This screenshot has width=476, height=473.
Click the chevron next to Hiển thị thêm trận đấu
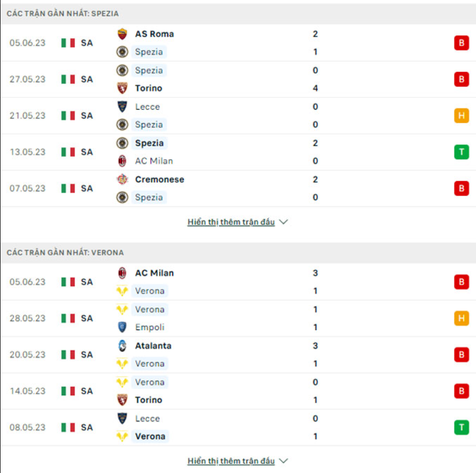pyautogui.click(x=283, y=221)
